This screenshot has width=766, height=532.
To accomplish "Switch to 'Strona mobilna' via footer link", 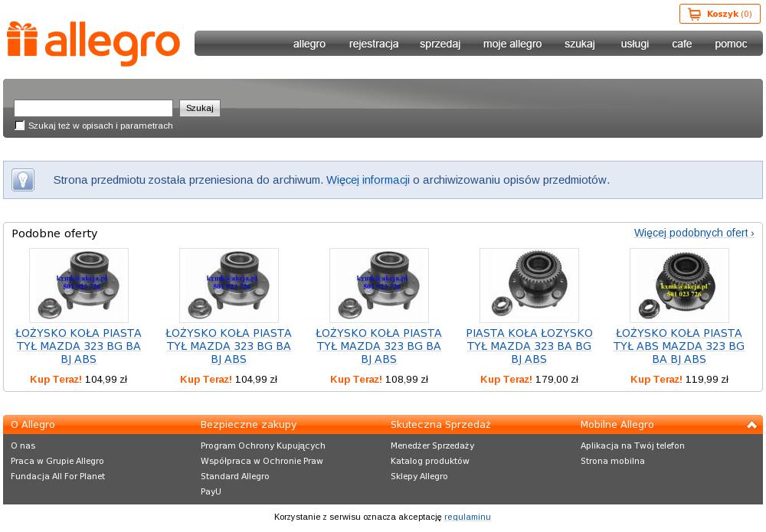I will (613, 462).
